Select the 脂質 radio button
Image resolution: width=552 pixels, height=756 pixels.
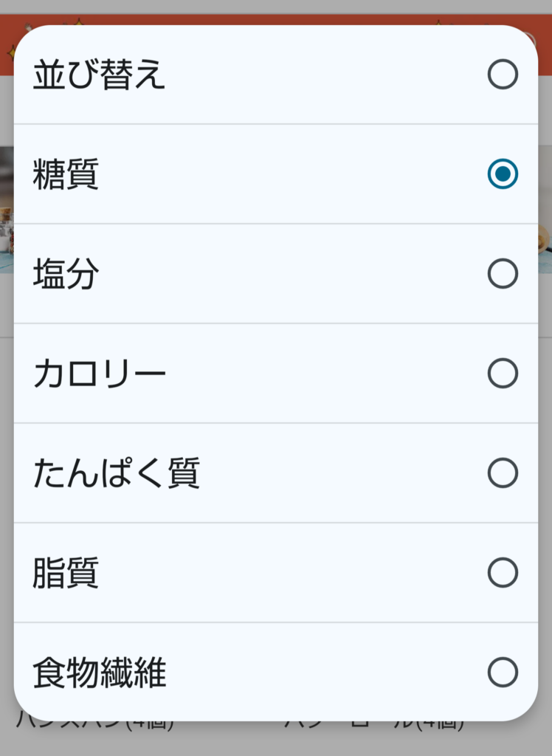503,573
